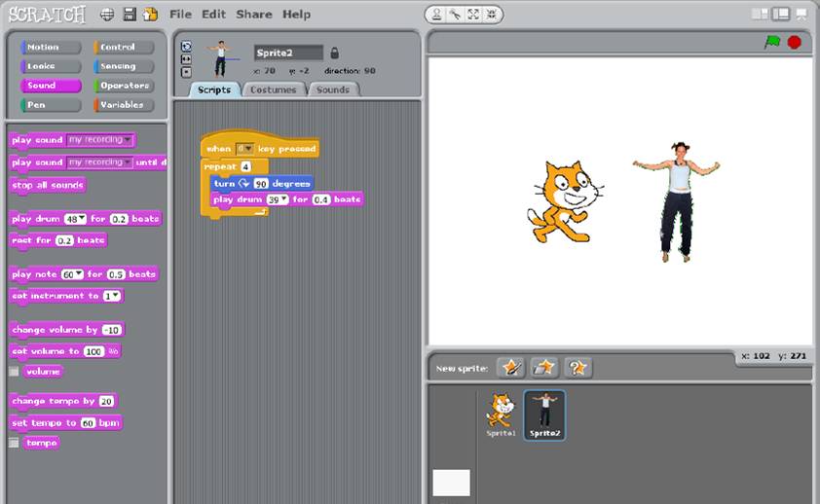This screenshot has width=820, height=504.
Task: Paint a new sprite
Action: coord(511,368)
